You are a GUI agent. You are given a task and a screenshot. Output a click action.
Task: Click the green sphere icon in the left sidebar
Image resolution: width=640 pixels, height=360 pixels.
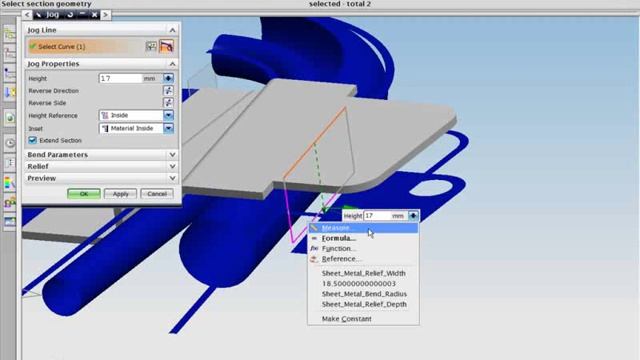click(10, 118)
